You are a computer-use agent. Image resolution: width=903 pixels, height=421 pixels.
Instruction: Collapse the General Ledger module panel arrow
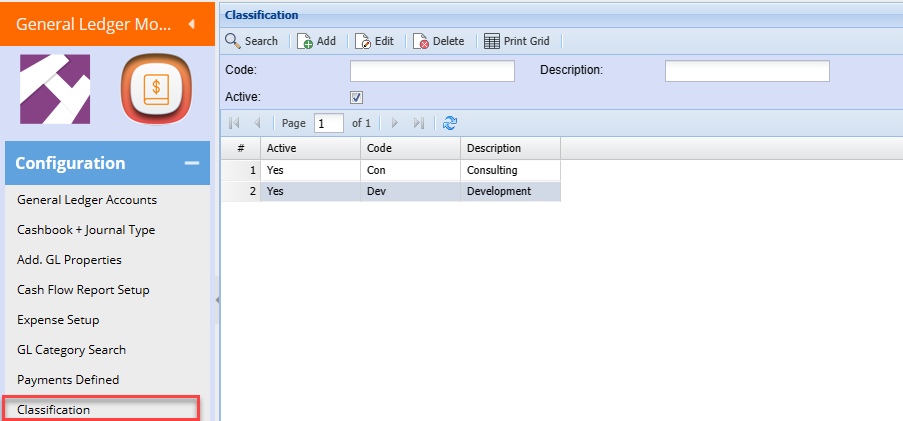tap(191, 24)
